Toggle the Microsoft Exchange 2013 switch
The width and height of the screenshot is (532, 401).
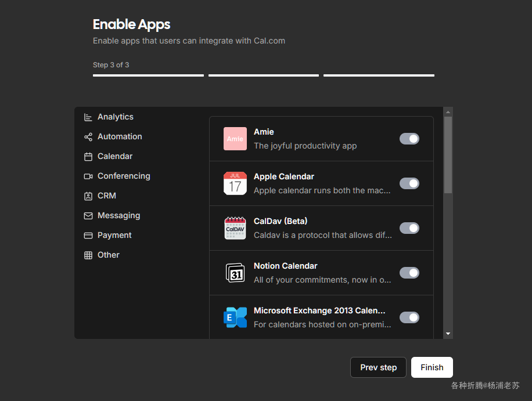tap(409, 317)
